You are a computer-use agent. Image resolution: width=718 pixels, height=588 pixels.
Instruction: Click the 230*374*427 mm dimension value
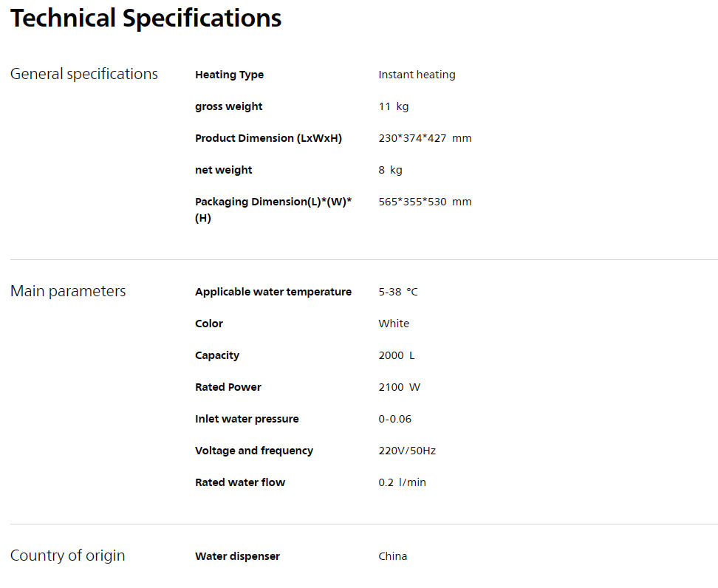coord(425,138)
